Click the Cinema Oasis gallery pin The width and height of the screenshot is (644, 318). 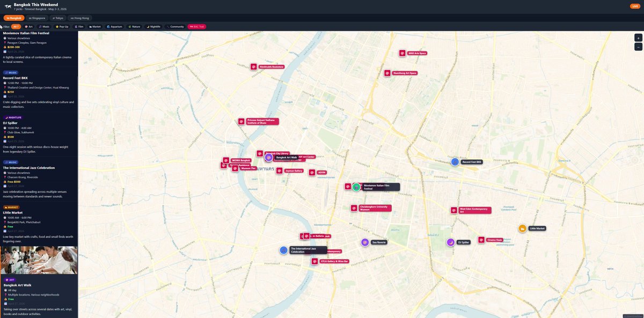pos(481,240)
